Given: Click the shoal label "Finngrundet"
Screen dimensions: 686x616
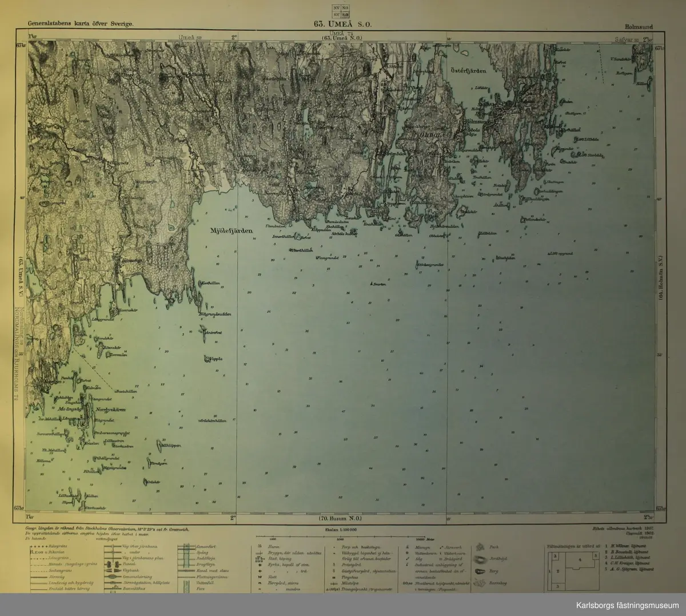Looking at the screenshot, I should [x=328, y=258].
